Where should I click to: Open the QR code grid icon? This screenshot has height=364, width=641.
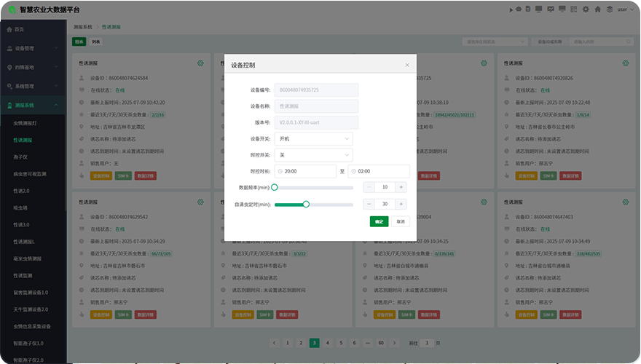pyautogui.click(x=573, y=9)
